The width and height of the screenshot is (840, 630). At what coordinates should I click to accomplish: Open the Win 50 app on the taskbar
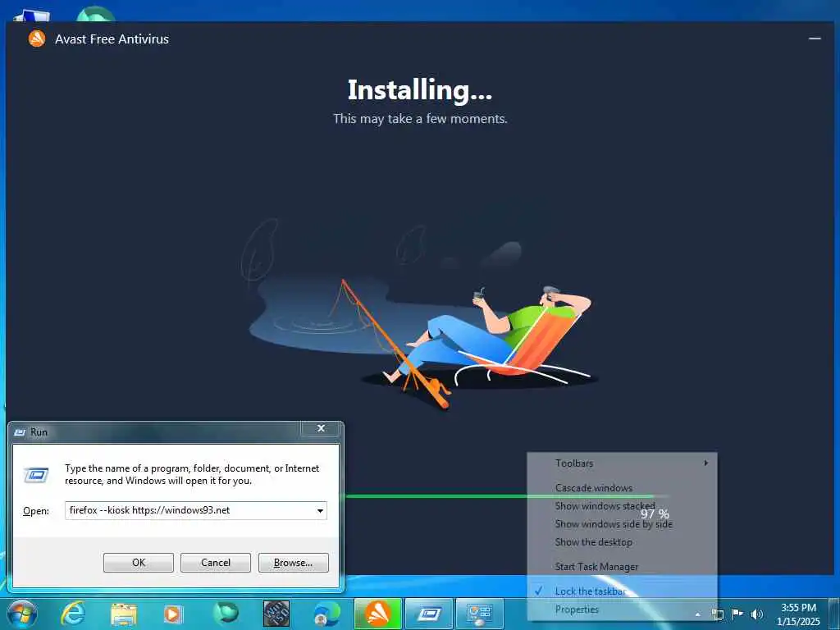276,614
